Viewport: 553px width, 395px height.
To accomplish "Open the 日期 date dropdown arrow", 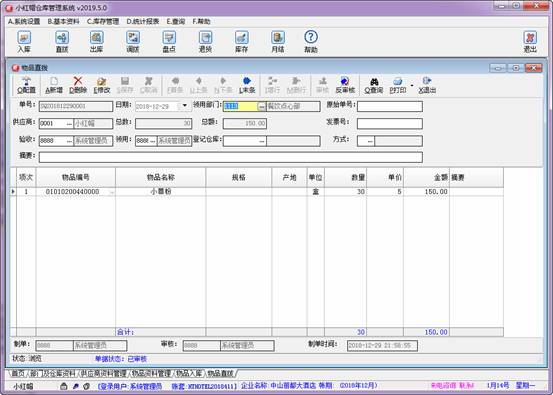I will coord(184,105).
